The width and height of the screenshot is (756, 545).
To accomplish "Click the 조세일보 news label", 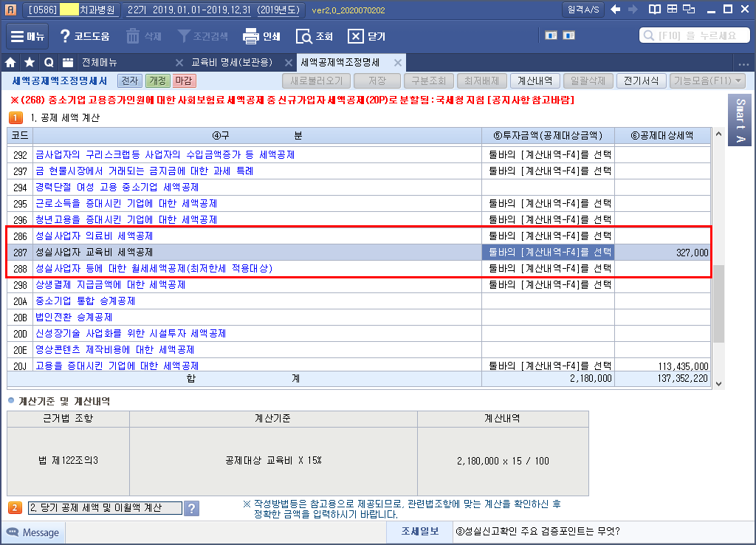I will point(420,532).
